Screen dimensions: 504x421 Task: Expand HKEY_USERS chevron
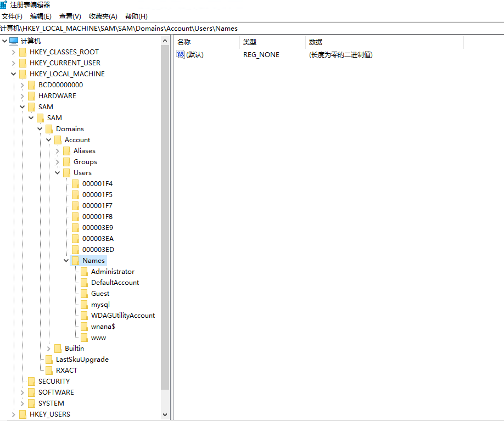(x=13, y=414)
